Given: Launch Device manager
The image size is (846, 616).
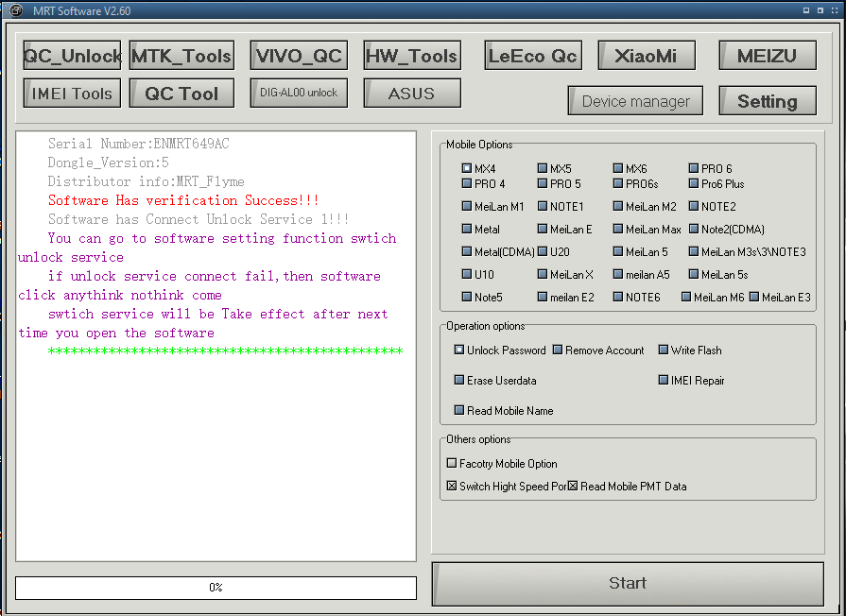Looking at the screenshot, I should (635, 101).
